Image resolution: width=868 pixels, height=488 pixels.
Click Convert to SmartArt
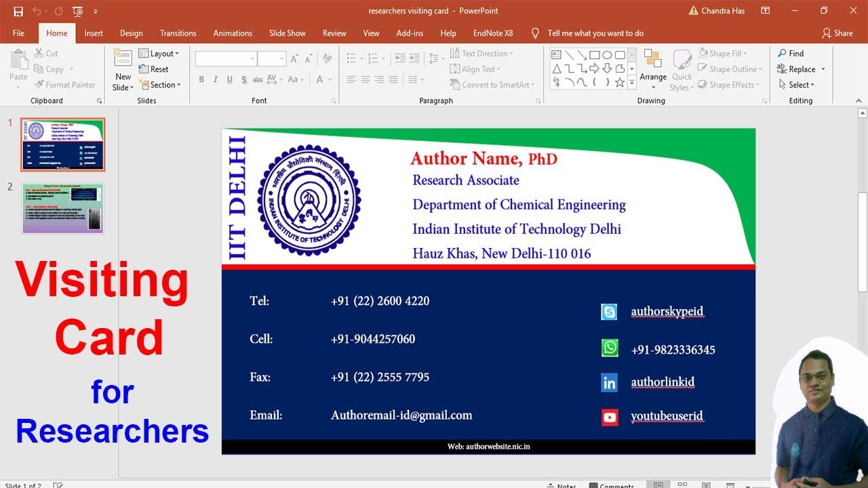pos(492,85)
